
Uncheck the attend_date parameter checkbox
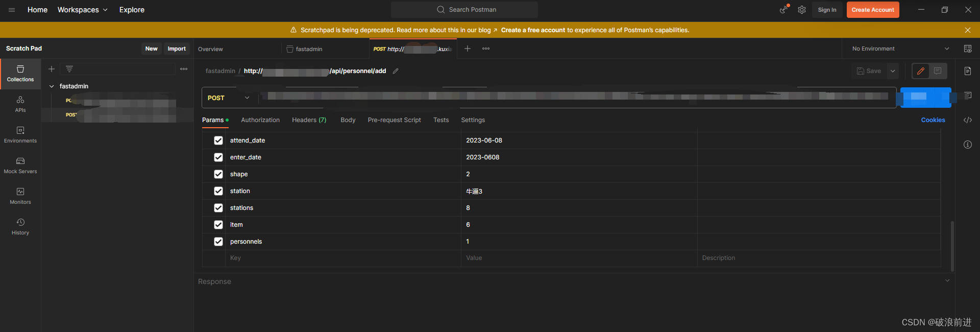[218, 140]
